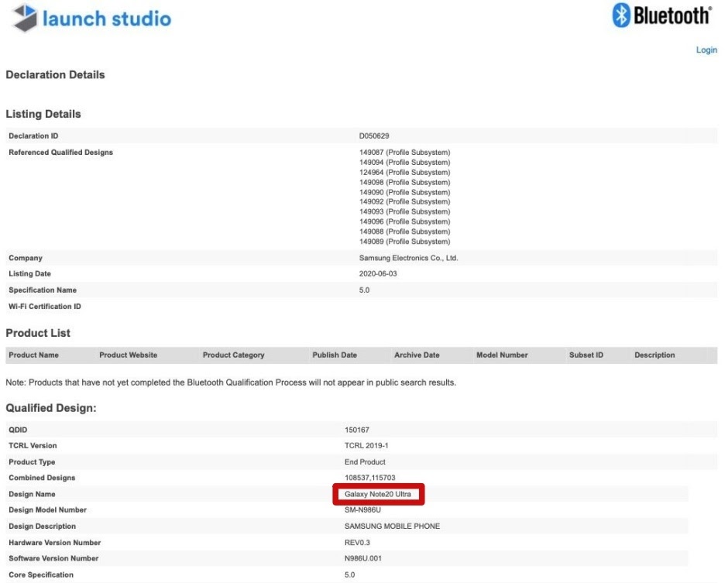Click the Archive Date column header
Screen dimensions: 728x583
[417, 355]
